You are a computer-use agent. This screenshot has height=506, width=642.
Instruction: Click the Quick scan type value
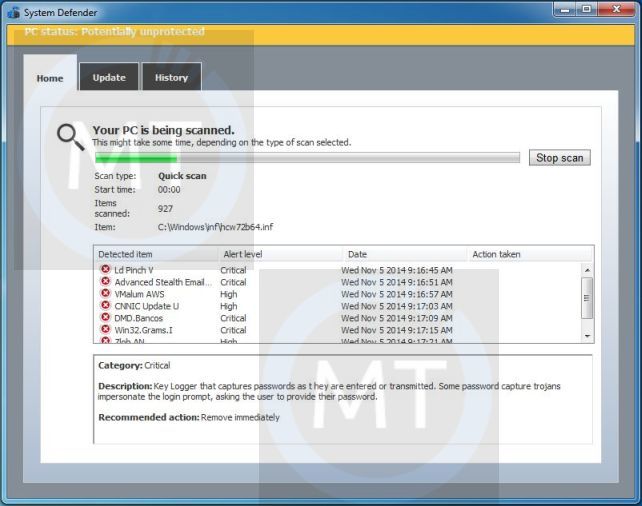tap(182, 176)
